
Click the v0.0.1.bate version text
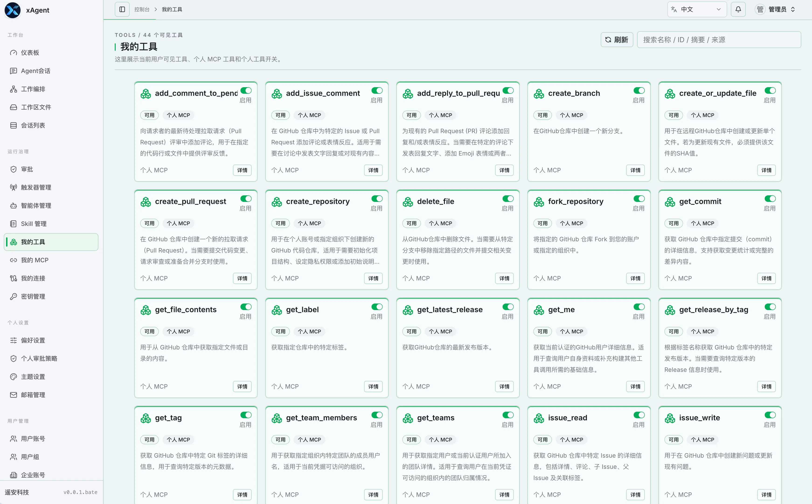pos(80,492)
